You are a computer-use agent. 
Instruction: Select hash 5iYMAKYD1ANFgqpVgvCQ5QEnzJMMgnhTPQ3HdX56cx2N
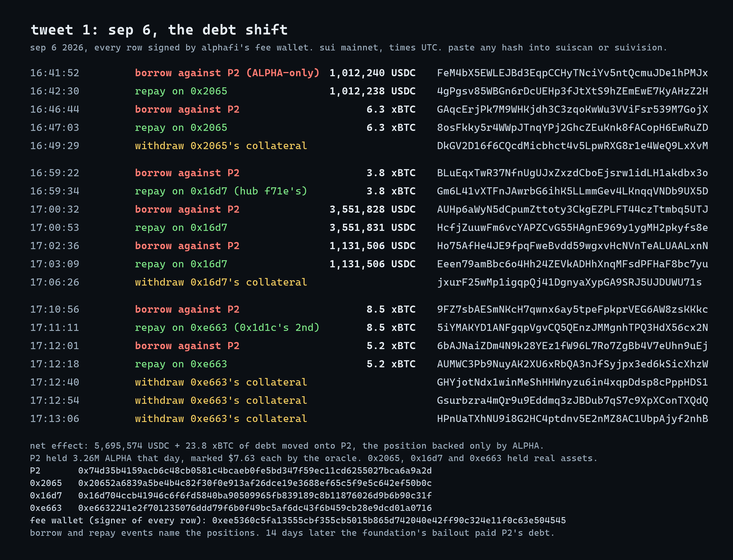click(x=572, y=328)
